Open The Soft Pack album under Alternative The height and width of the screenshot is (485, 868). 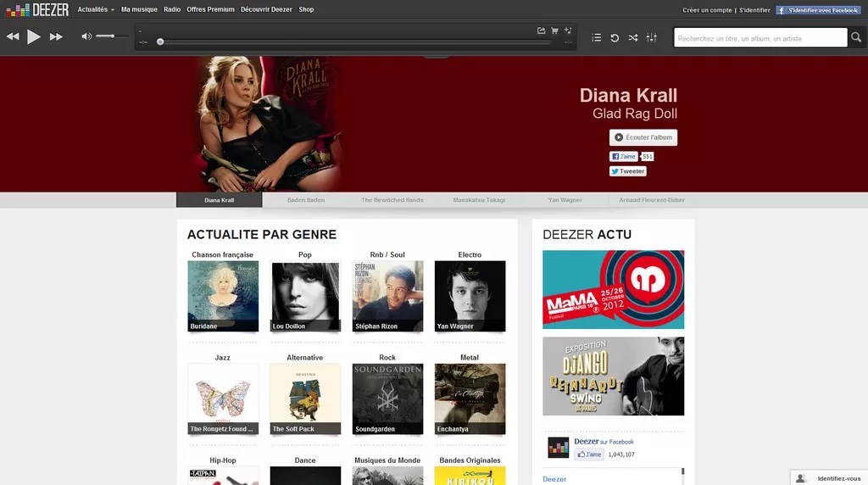[305, 399]
